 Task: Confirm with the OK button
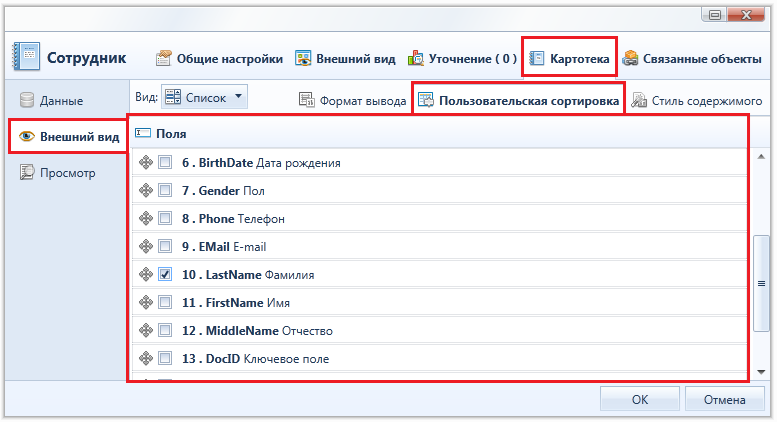pos(640,399)
